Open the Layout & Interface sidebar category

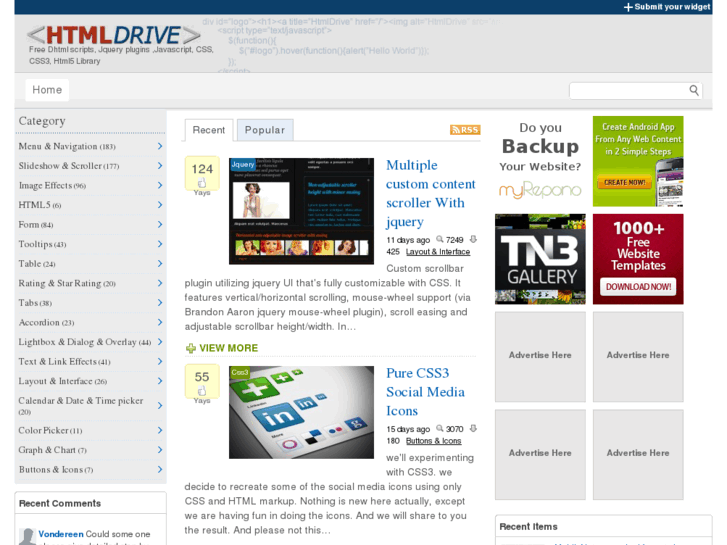(63, 381)
